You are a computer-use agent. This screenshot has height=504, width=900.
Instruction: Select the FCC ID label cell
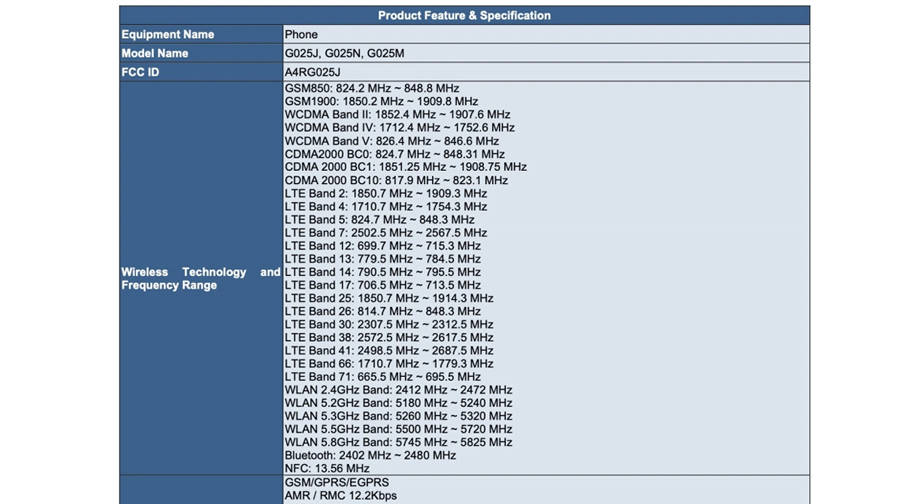[x=141, y=73]
